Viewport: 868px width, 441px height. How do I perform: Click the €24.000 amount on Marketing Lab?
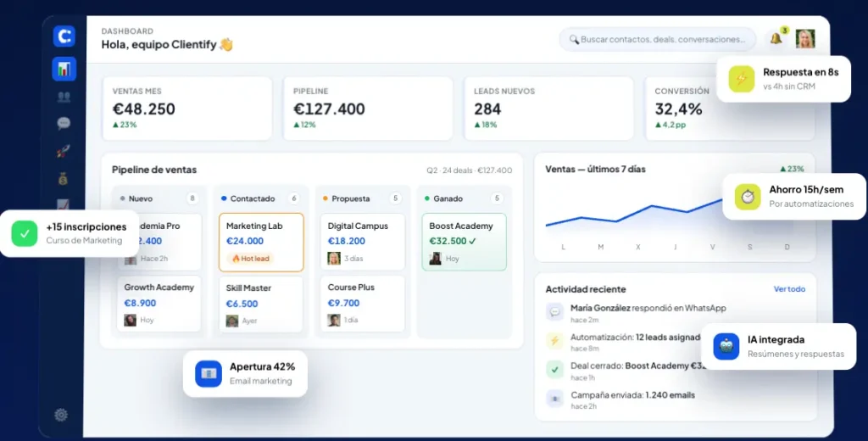tap(245, 241)
